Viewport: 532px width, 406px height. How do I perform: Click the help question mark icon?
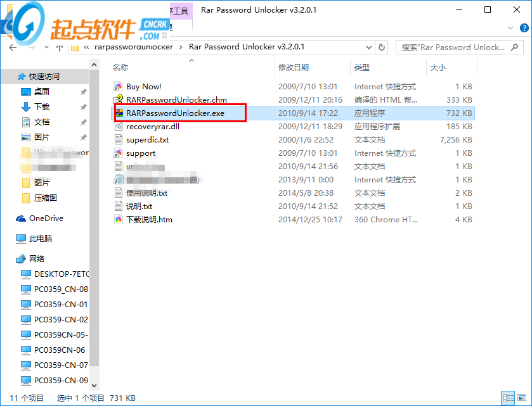pos(524,28)
